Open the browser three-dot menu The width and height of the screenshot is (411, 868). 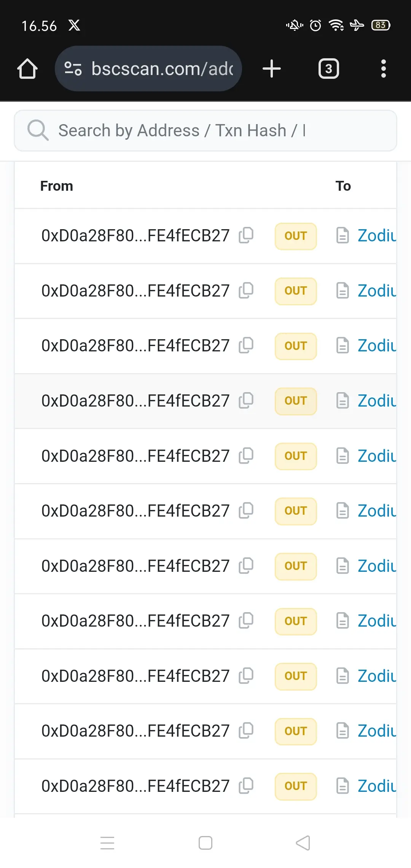pos(384,69)
